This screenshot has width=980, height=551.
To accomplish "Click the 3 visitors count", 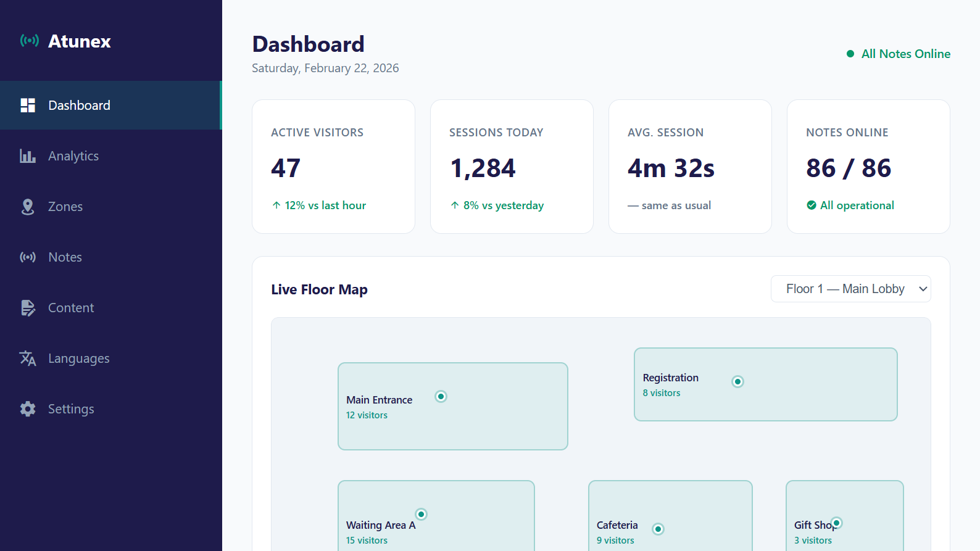I will click(813, 541).
